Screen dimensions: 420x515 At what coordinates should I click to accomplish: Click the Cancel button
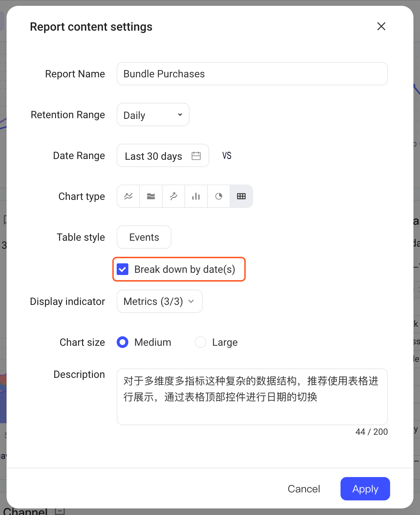pos(304,489)
